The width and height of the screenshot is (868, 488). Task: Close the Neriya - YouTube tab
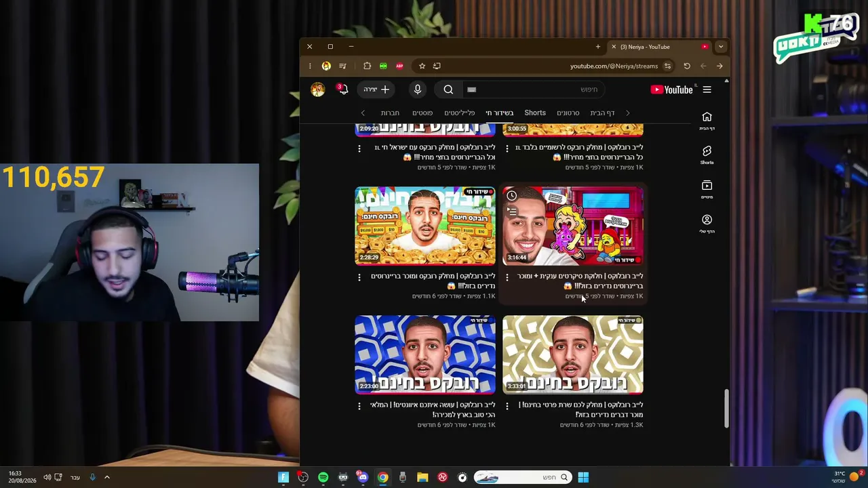(614, 47)
